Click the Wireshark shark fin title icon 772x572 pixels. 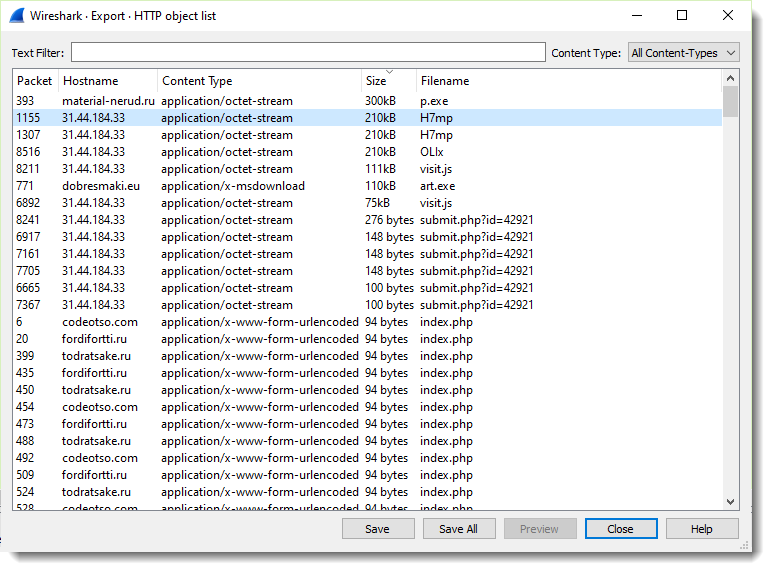point(17,16)
